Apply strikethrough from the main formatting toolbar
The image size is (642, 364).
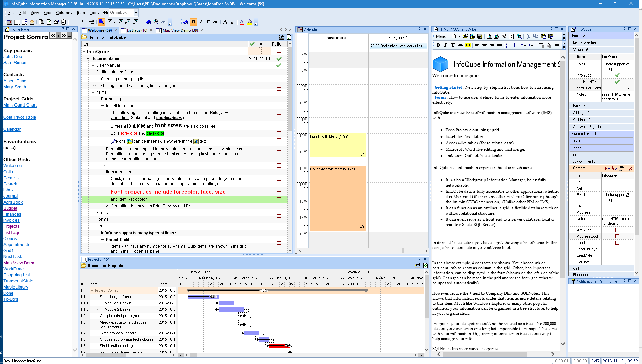point(216,22)
